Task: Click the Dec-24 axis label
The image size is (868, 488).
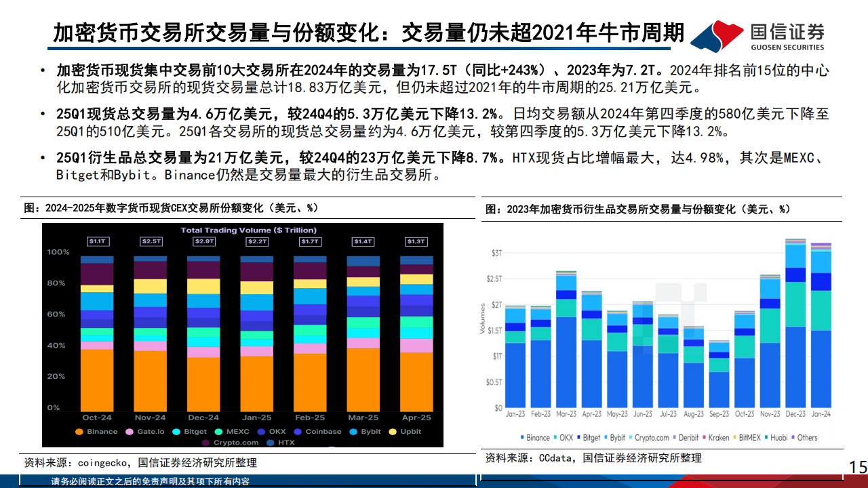Action: tap(203, 418)
